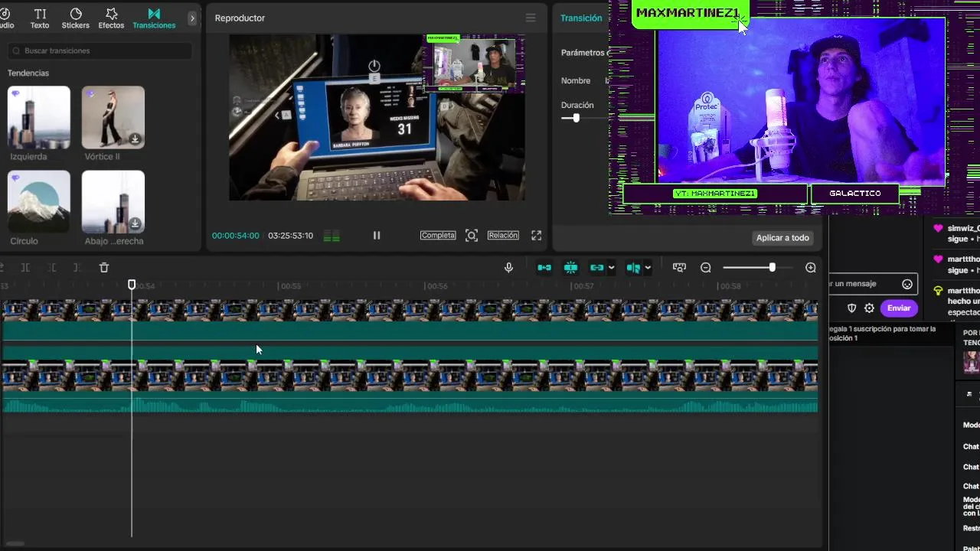Select the Círculo transition thumbnail
The image size is (980, 551).
38,202
